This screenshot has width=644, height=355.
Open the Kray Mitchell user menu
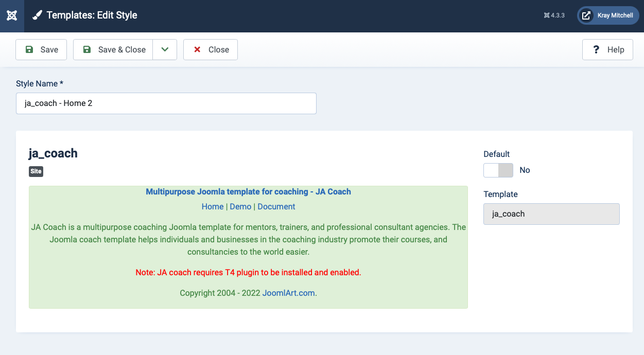(x=608, y=15)
